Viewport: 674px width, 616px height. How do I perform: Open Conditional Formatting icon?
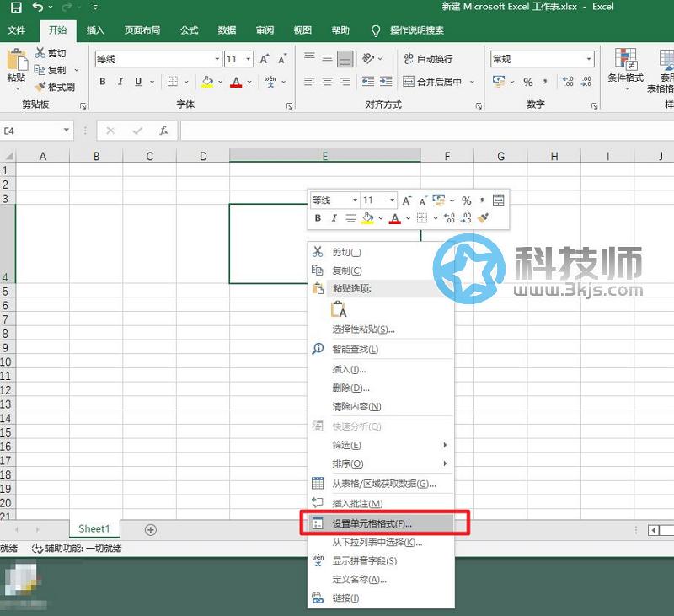point(625,58)
